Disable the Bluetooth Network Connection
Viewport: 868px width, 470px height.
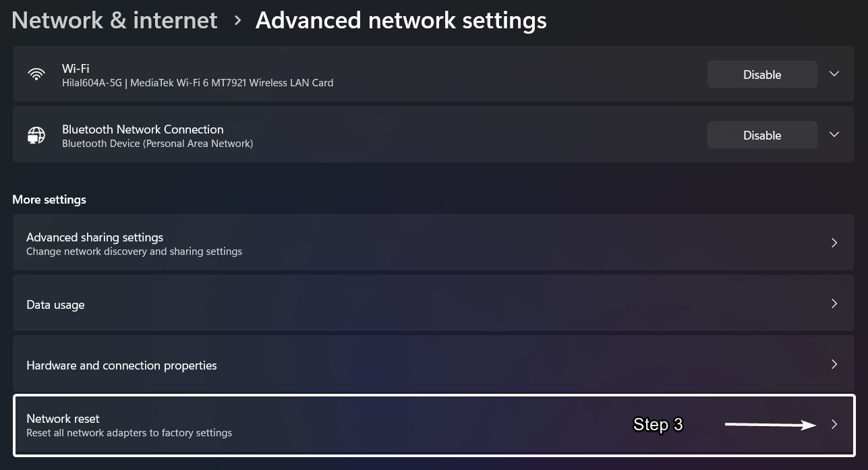[762, 135]
